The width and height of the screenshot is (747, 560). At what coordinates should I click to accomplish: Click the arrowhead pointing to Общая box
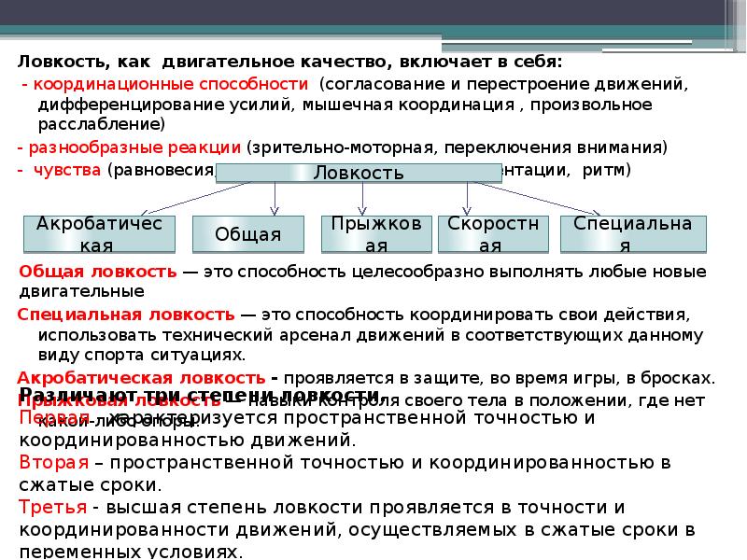coord(275,210)
